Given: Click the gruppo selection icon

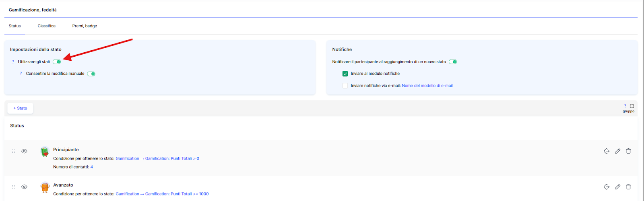Looking at the screenshot, I should pos(632,106).
